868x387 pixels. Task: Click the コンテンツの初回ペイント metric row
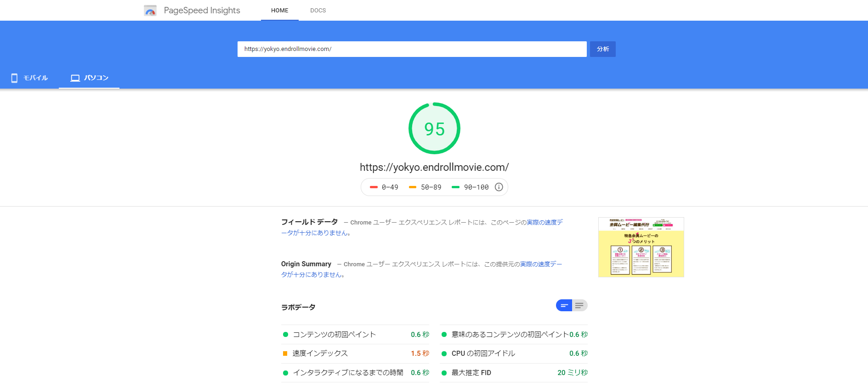point(355,335)
